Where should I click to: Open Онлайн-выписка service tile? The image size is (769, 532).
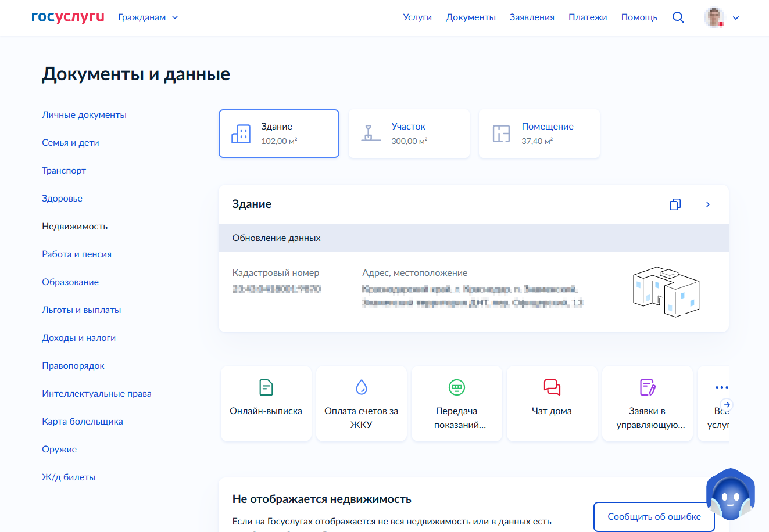coord(266,404)
